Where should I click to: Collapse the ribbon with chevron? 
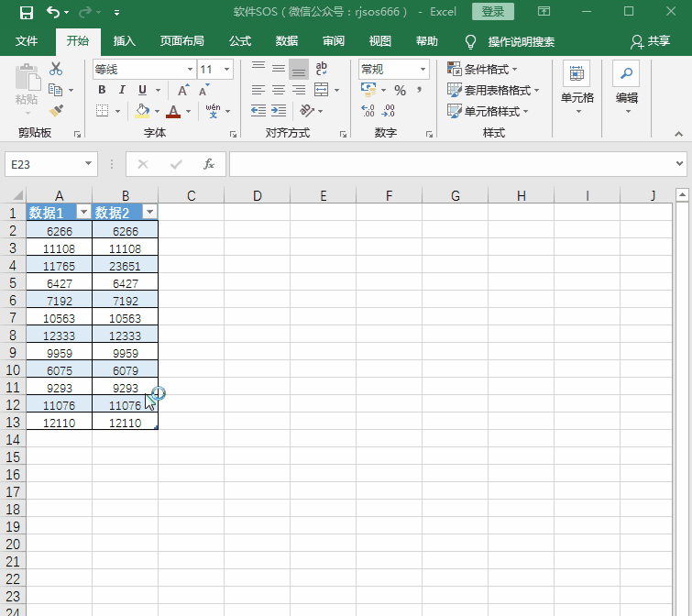[679, 134]
